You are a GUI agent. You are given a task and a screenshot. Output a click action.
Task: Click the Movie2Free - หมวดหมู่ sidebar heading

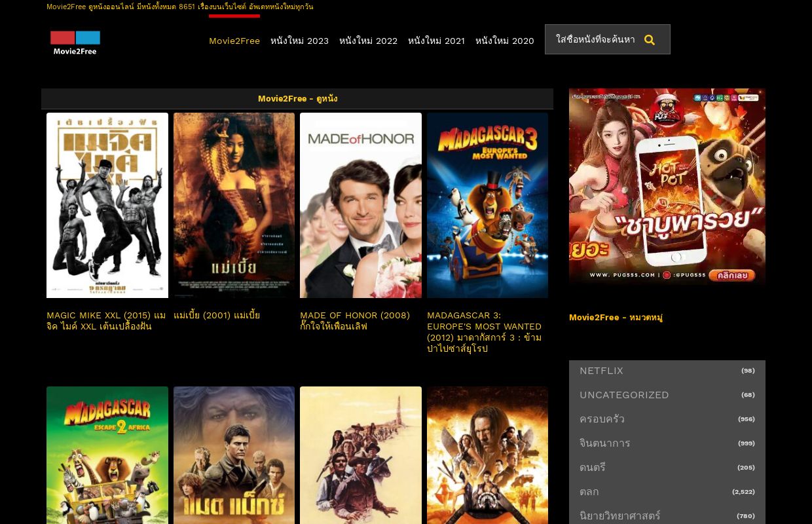pyautogui.click(x=616, y=318)
